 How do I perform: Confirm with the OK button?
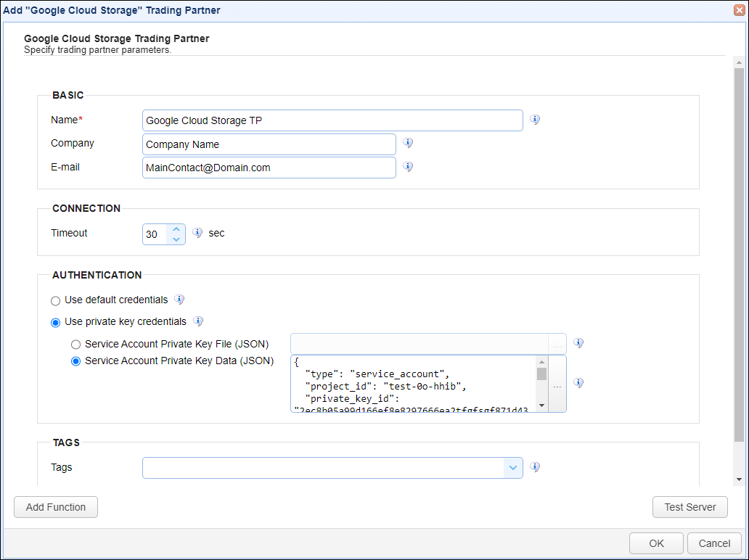[656, 543]
